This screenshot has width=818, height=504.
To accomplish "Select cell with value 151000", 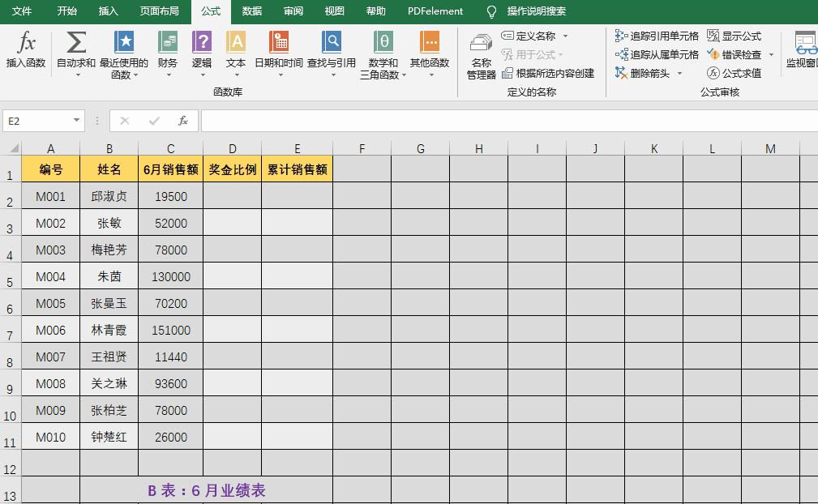I will (x=170, y=330).
